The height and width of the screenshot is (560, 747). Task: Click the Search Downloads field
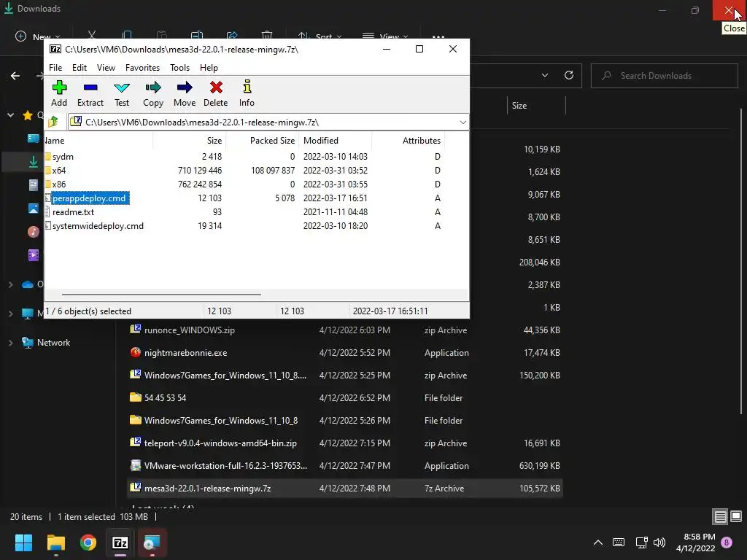click(664, 76)
